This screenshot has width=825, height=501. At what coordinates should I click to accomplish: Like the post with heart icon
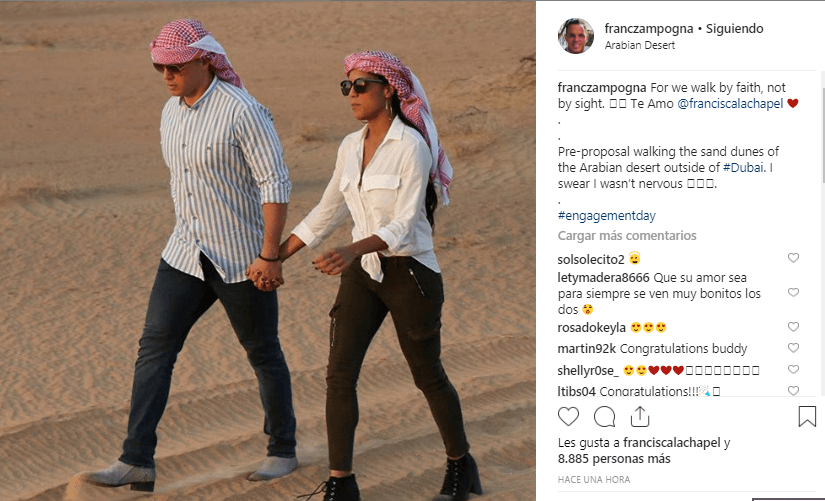(x=568, y=416)
